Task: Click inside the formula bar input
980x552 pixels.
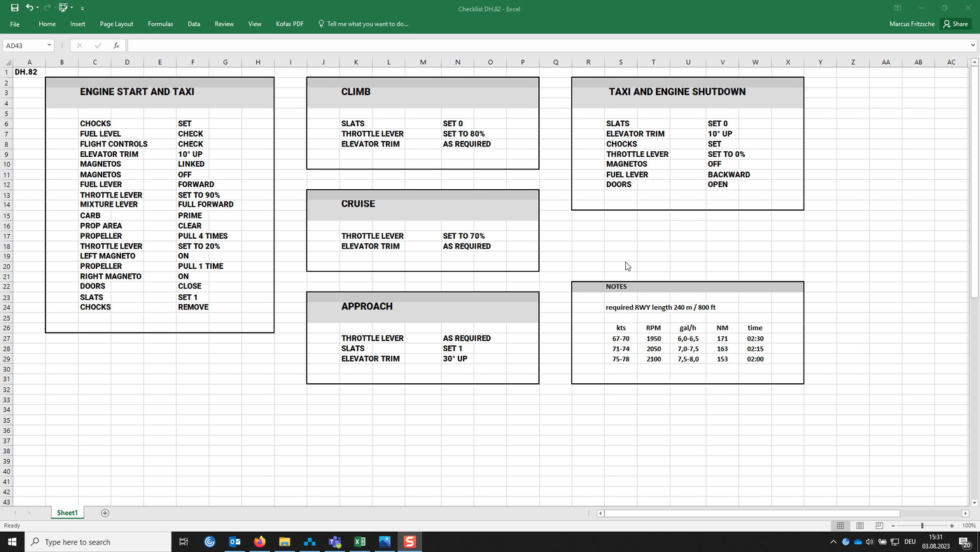Action: [547, 46]
